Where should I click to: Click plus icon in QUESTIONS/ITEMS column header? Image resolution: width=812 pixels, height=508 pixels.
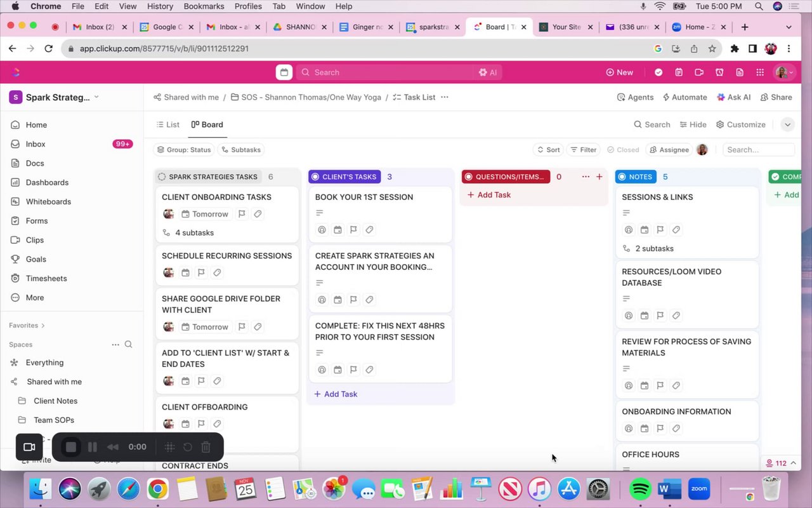(x=599, y=177)
